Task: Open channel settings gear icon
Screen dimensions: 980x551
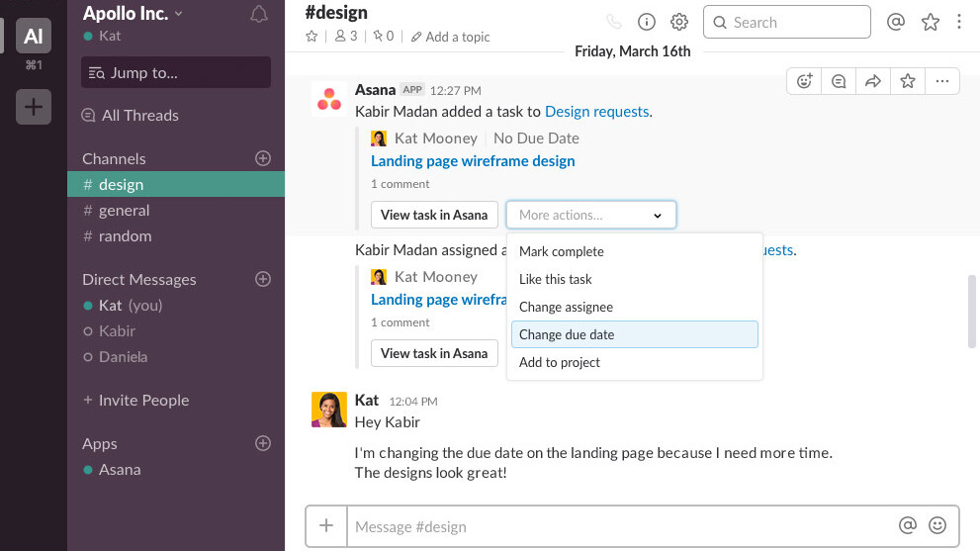Action: [678, 22]
